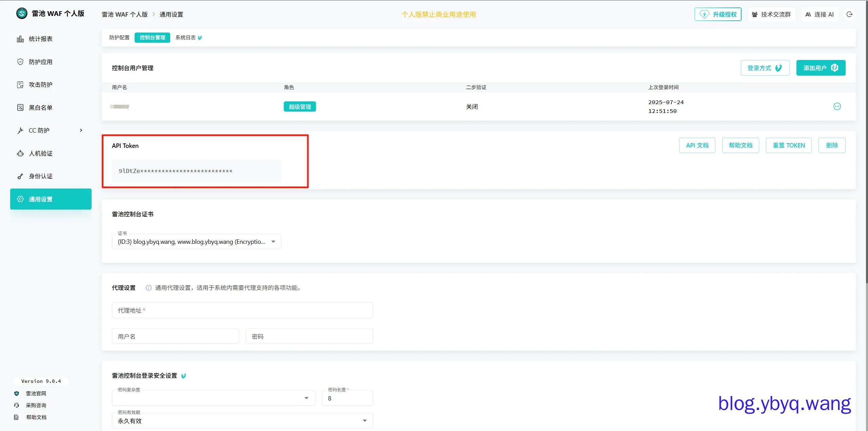Click the 重置 TOKEN button

[x=789, y=145]
